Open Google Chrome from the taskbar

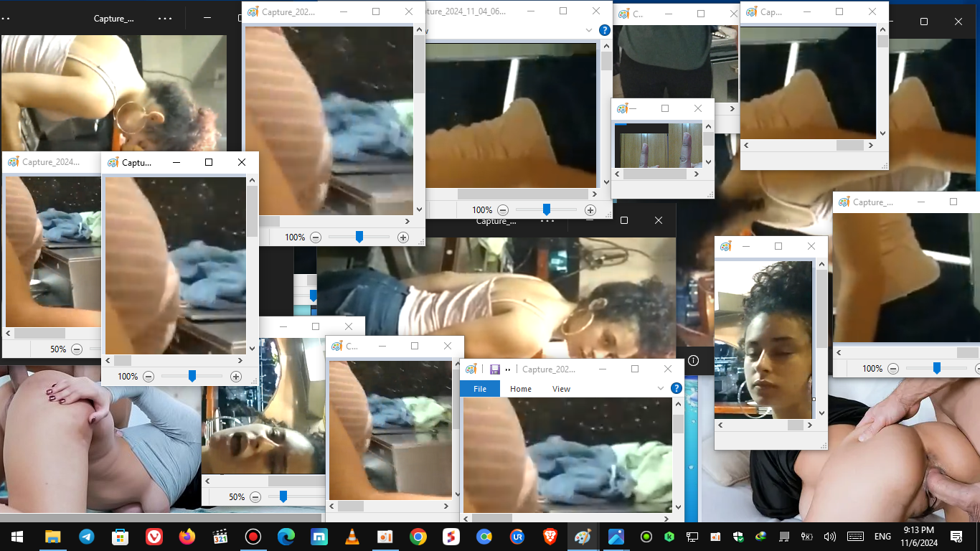[x=418, y=537]
